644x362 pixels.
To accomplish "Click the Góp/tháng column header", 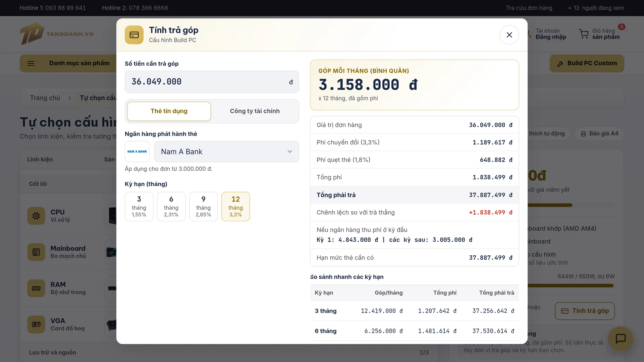I will click(388, 293).
